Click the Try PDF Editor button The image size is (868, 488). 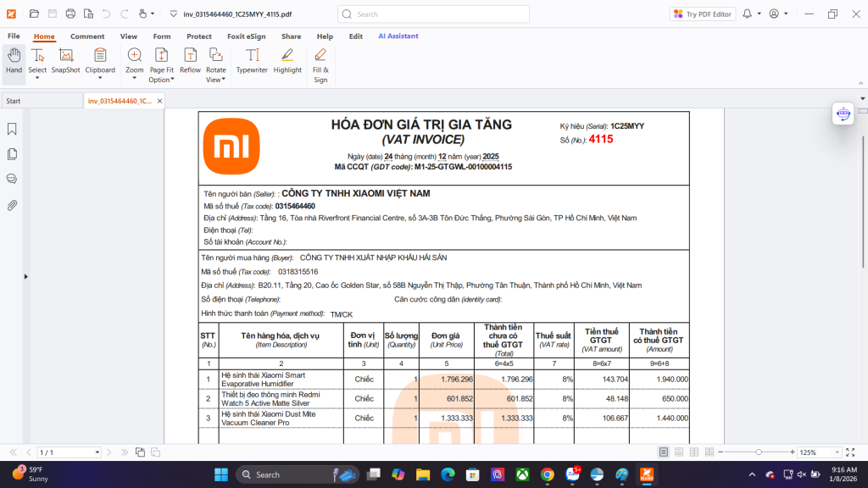pyautogui.click(x=702, y=14)
